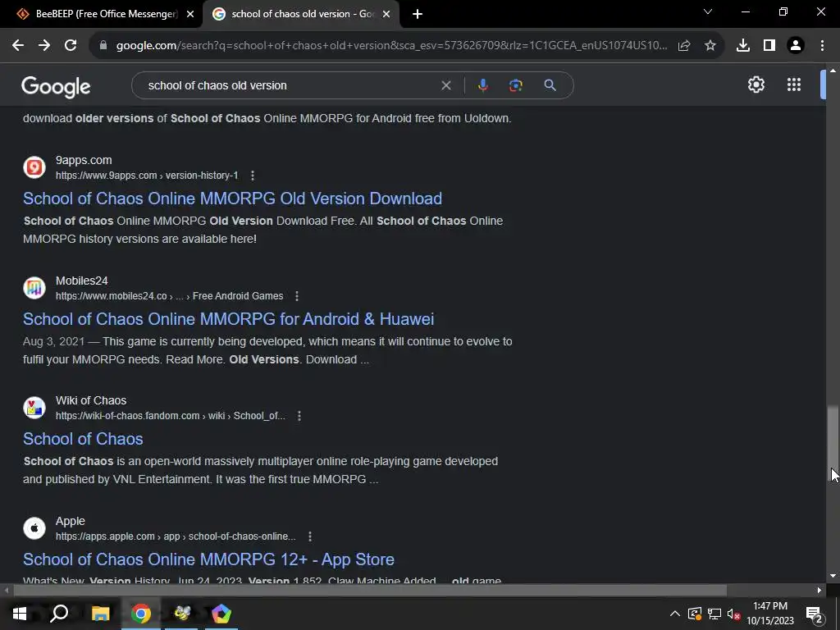
Task: Click the Wiki of Chaos favicon
Action: click(x=34, y=408)
